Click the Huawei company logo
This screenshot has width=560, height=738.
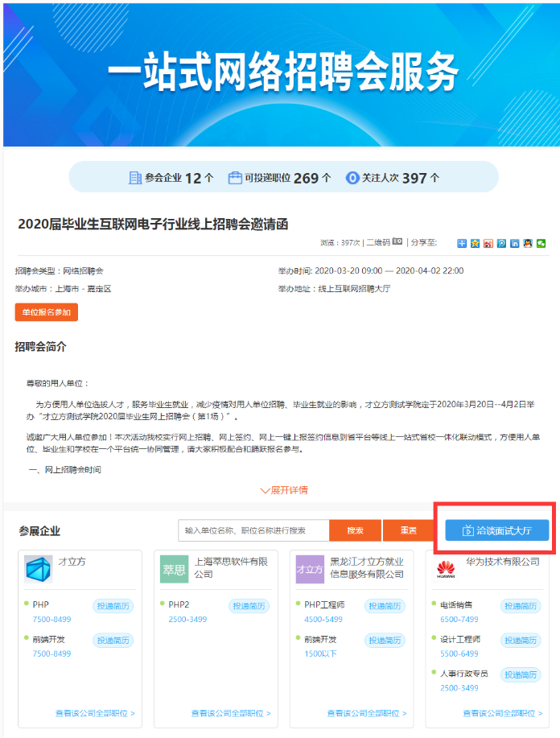(x=445, y=569)
